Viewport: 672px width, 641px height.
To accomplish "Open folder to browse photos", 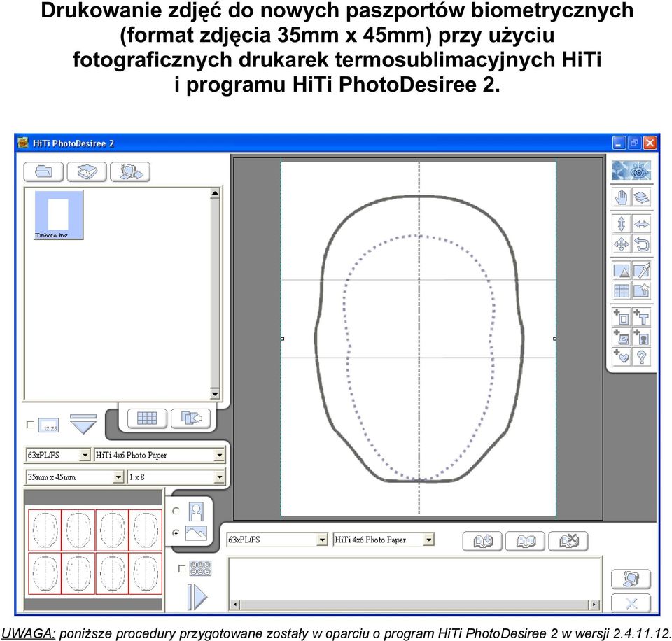I will tap(43, 172).
